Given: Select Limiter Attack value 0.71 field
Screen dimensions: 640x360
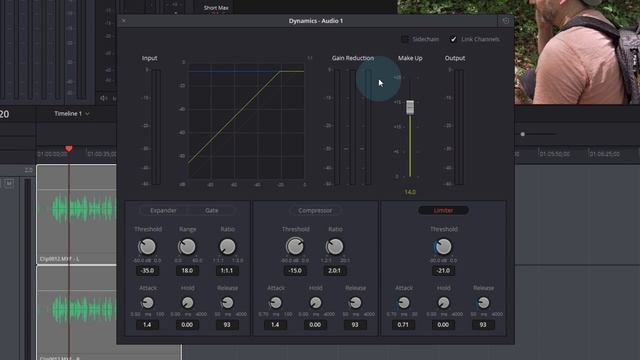Looking at the screenshot, I should tap(403, 325).
